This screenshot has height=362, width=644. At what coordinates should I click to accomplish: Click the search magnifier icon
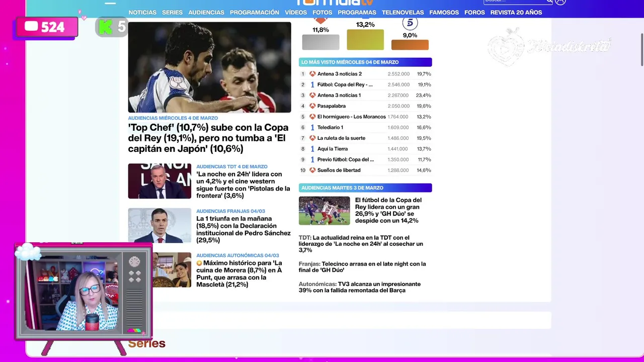(x=549, y=2)
